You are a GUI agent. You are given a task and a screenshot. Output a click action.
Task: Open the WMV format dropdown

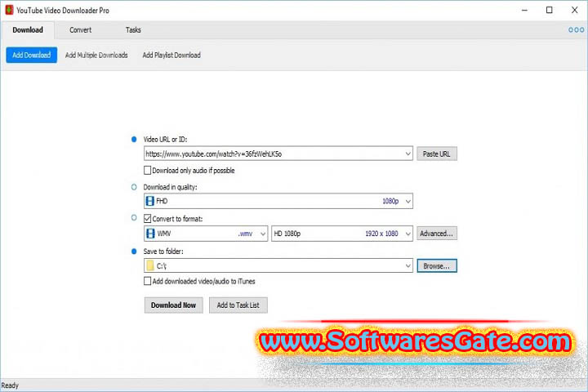(x=263, y=234)
